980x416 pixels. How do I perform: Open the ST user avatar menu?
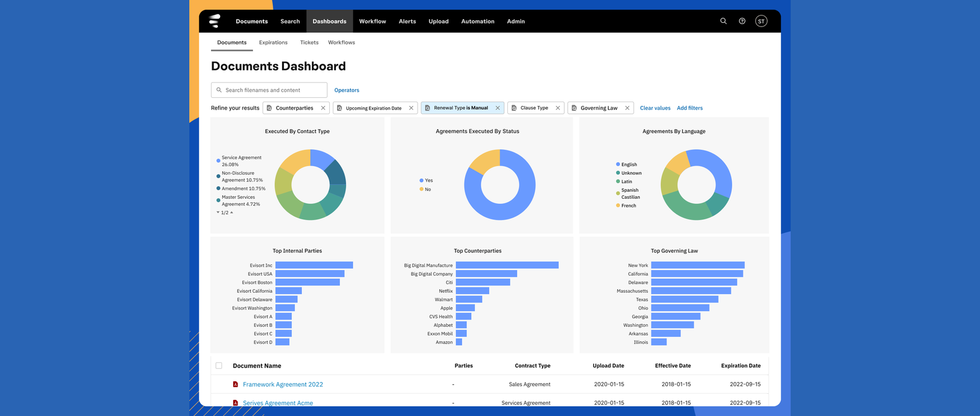pos(761,21)
